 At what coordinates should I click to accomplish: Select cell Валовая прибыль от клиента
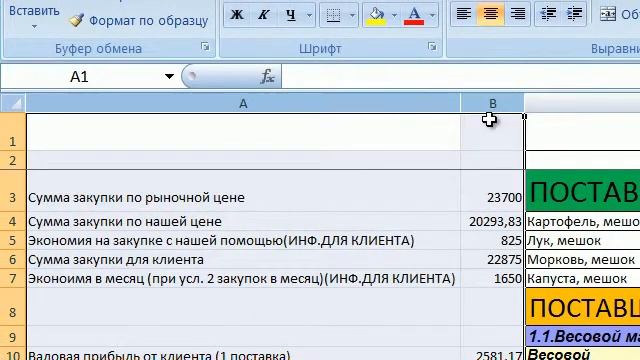[243, 354]
